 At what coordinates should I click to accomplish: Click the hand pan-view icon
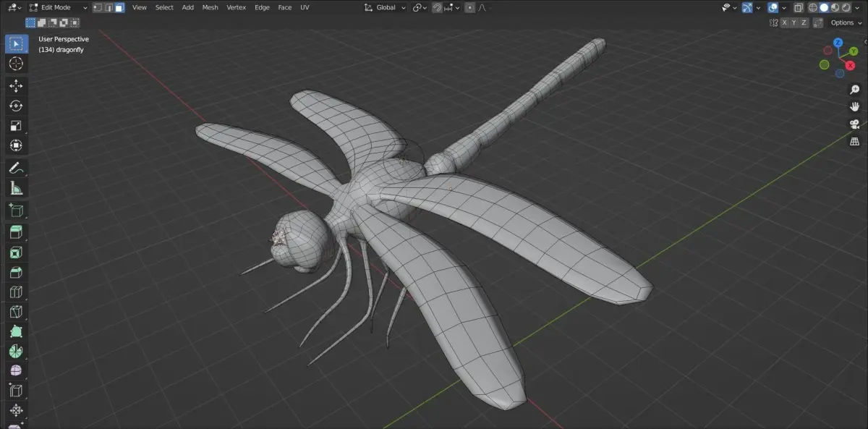pyautogui.click(x=854, y=106)
